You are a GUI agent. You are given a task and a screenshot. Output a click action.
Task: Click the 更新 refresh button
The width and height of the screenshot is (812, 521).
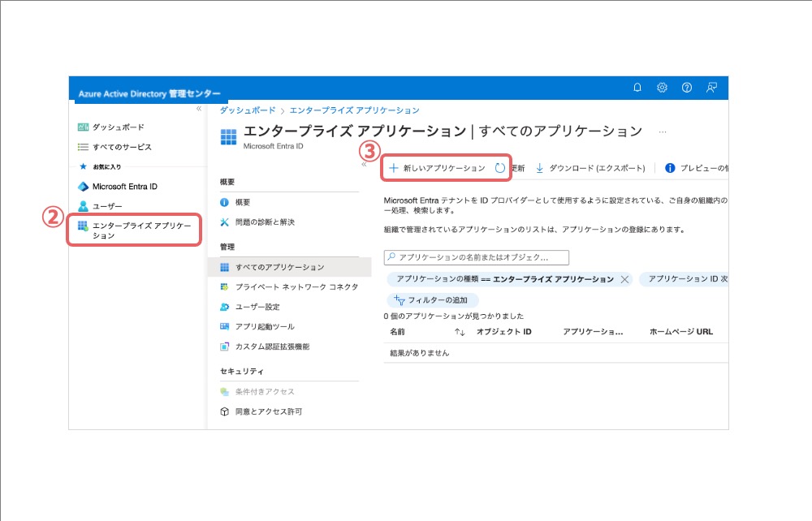point(510,168)
